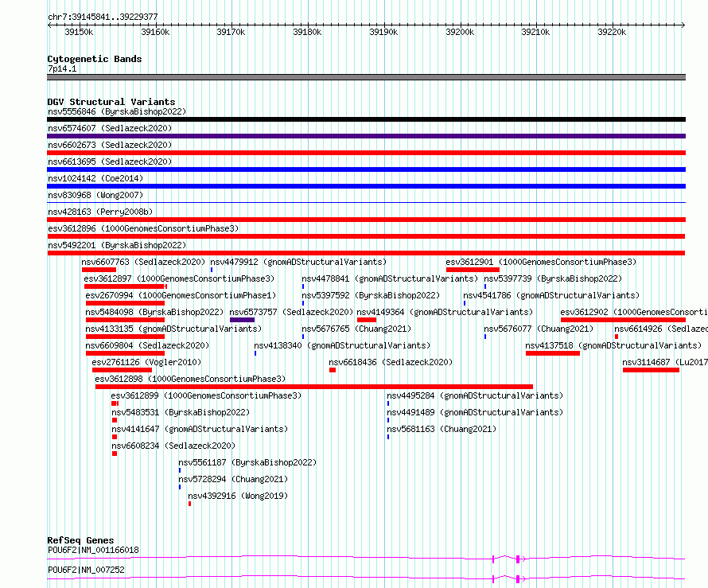Click the nsv6614926 variant label

(x=661, y=329)
